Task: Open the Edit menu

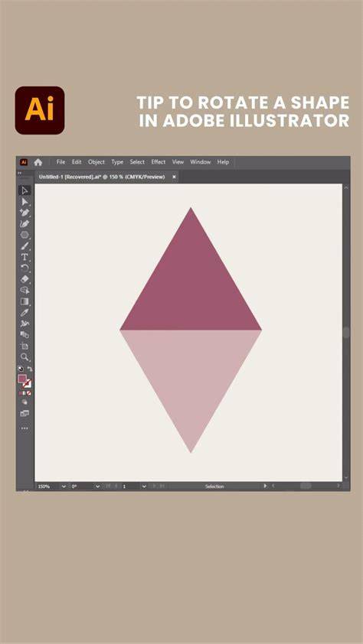Action: 77,162
